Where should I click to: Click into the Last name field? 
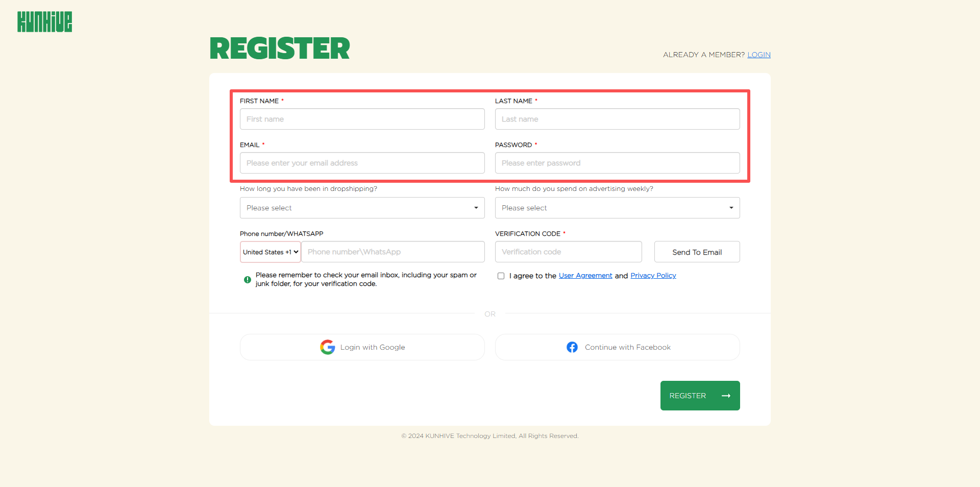tap(617, 119)
